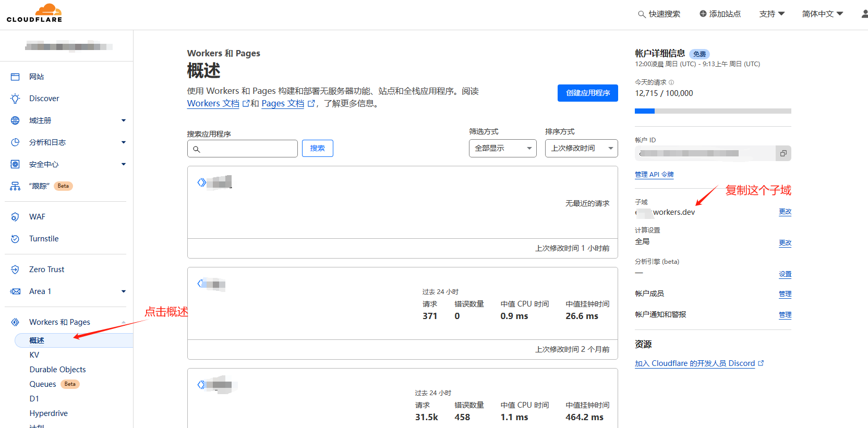Viewport: 868px width, 428px height.
Task: Click the info icon beside 今天的请求
Action: point(671,82)
